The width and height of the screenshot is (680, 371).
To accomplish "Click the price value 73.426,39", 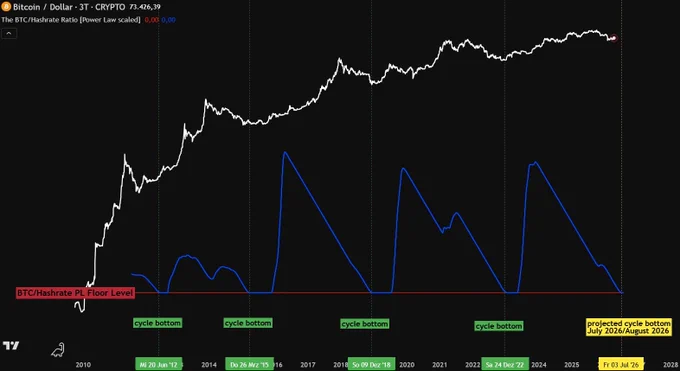I will coord(145,7).
